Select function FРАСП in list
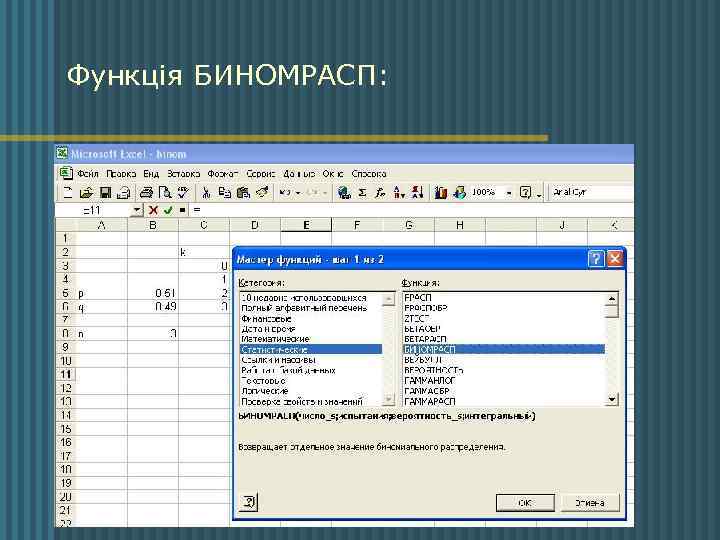Image resolution: width=720 pixels, height=540 pixels. 504,298
